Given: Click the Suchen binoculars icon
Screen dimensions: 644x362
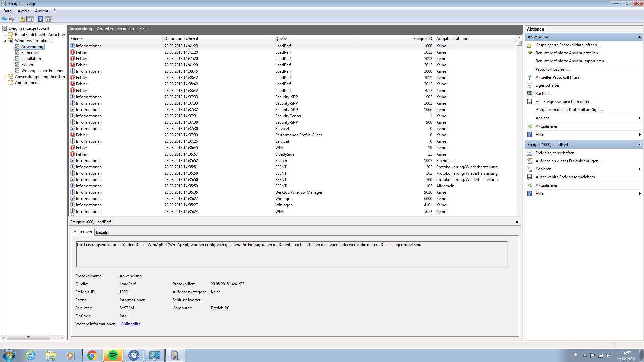Looking at the screenshot, I should (530, 94).
